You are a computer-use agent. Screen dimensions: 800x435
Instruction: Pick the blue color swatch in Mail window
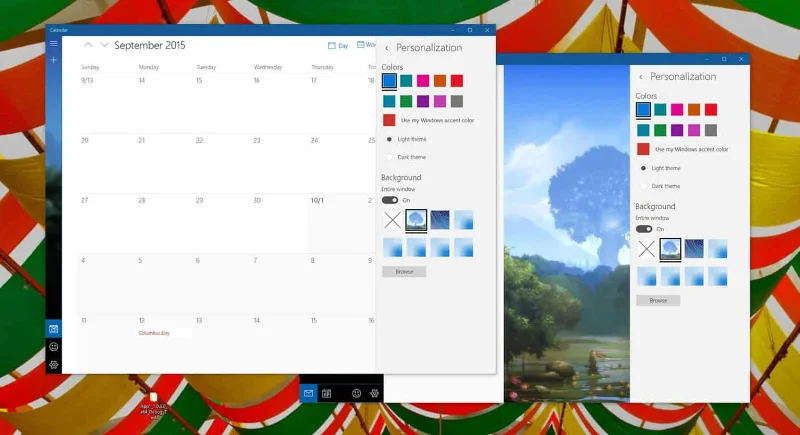(x=643, y=110)
